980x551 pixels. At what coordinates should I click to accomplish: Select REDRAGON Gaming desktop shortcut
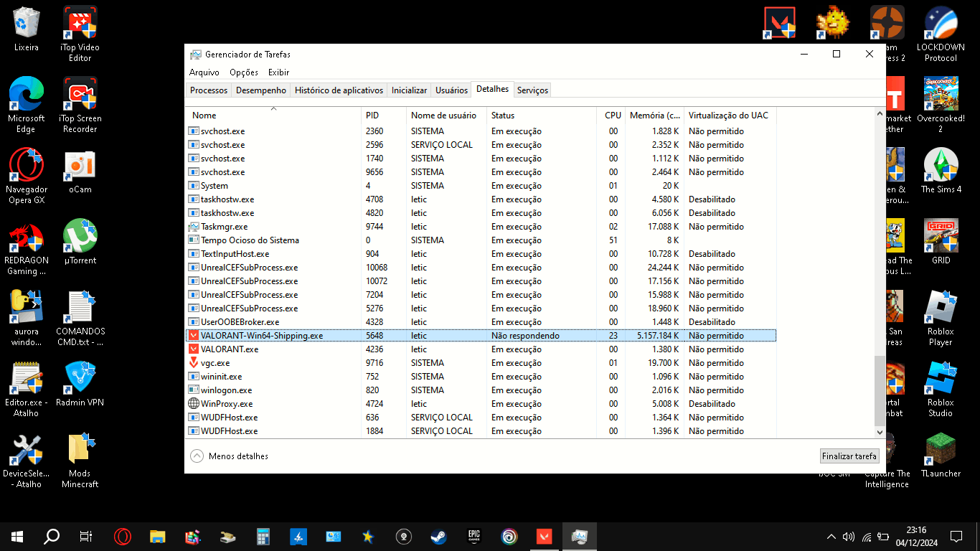(x=27, y=248)
